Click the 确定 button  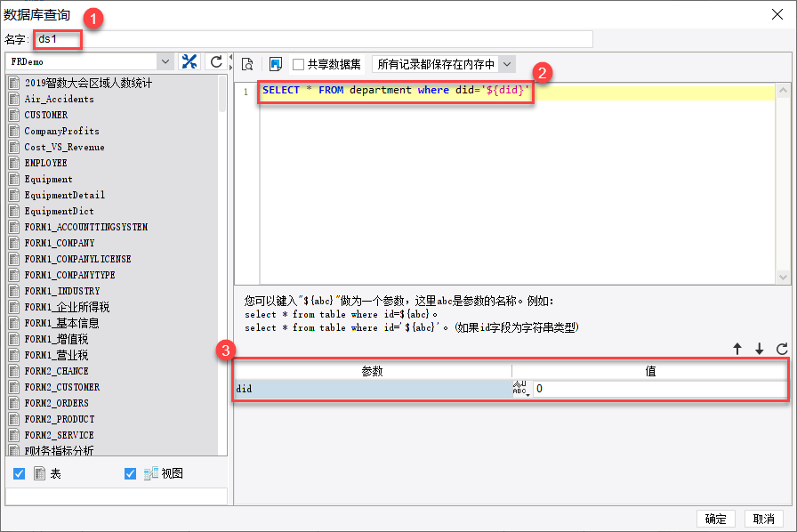716,519
